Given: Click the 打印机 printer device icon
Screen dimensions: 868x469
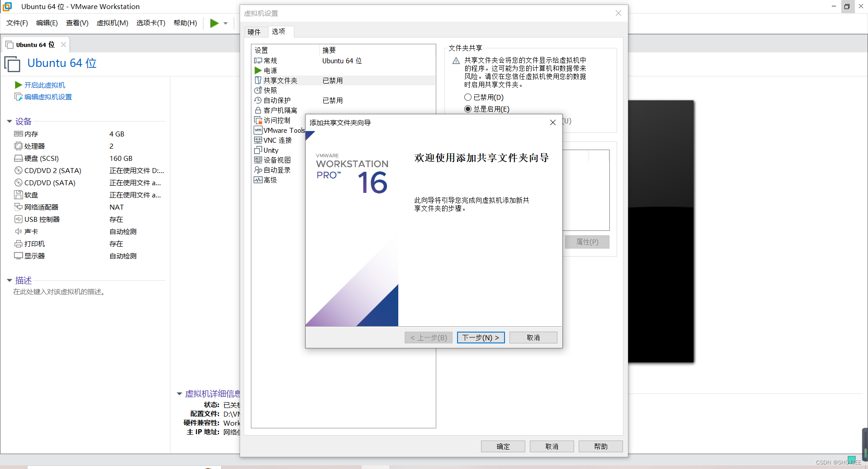Looking at the screenshot, I should point(18,244).
